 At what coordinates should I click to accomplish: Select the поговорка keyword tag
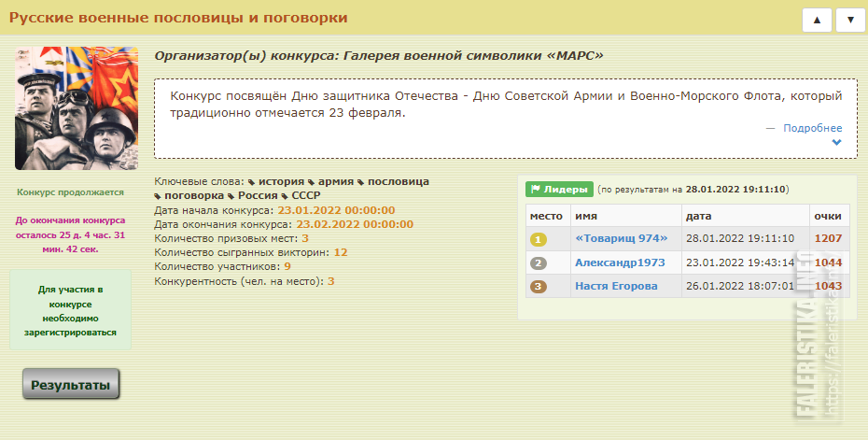[194, 195]
